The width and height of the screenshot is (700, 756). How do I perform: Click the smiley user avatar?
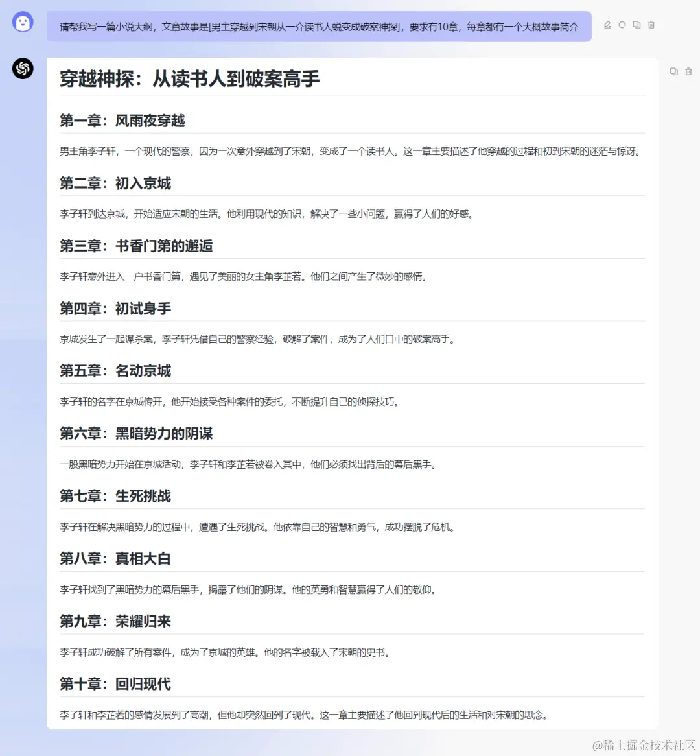coord(23,21)
